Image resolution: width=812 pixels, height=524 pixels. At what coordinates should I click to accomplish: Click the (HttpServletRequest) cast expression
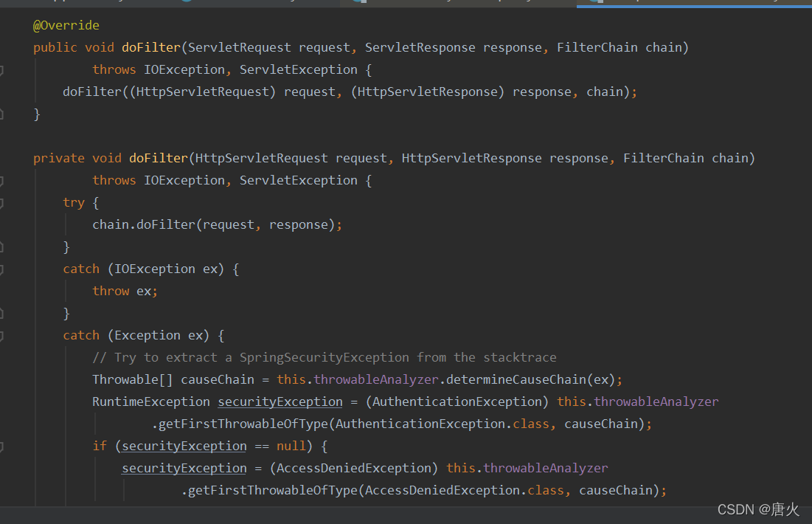[x=203, y=92]
